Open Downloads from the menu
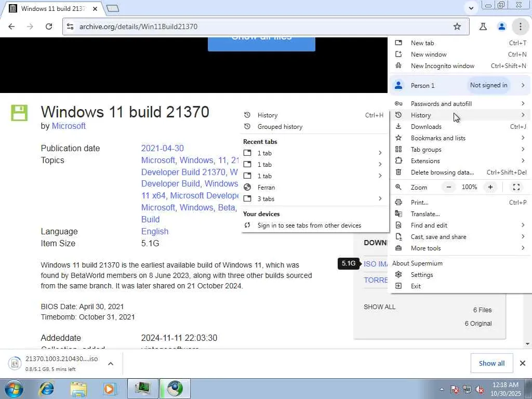Image resolution: width=532 pixels, height=399 pixels. (459, 127)
